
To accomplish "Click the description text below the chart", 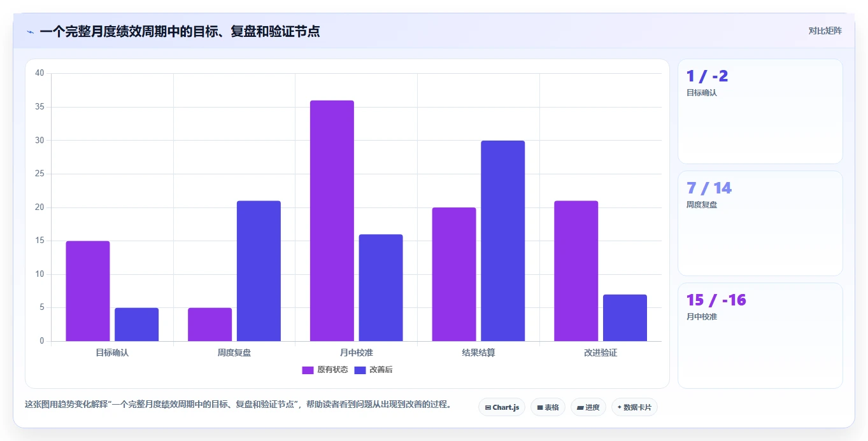I will (x=238, y=404).
